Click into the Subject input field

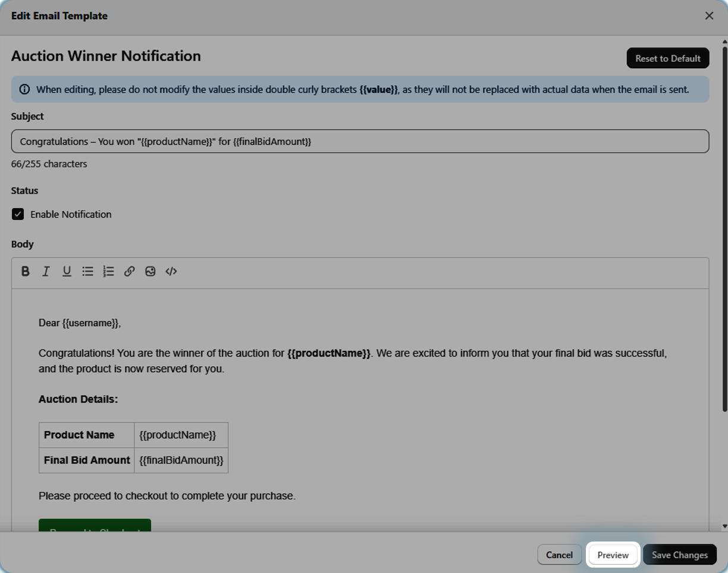click(x=360, y=141)
